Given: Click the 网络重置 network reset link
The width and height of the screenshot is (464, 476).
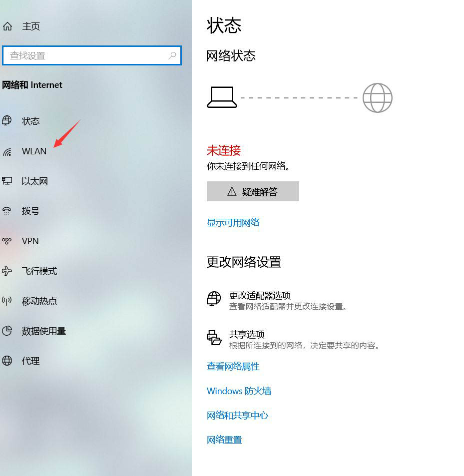Looking at the screenshot, I should 224,440.
